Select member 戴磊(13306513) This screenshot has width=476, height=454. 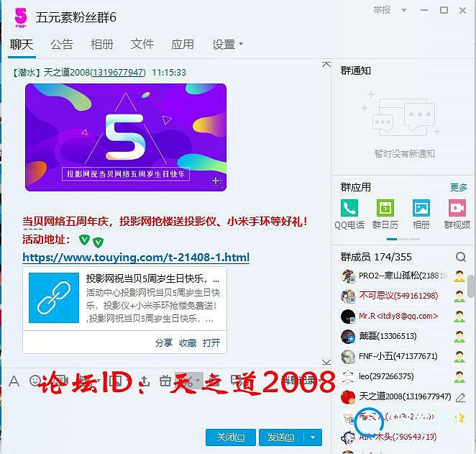point(388,336)
